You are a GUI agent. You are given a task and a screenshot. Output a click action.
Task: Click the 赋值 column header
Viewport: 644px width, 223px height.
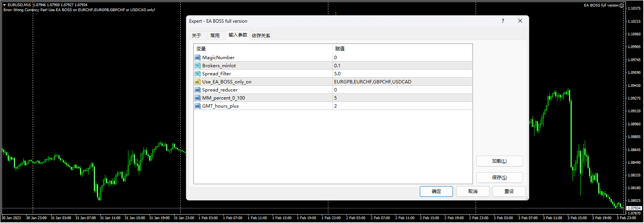tap(403, 49)
